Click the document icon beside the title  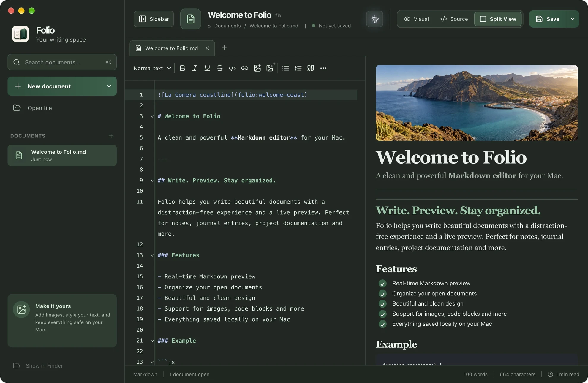pyautogui.click(x=191, y=19)
